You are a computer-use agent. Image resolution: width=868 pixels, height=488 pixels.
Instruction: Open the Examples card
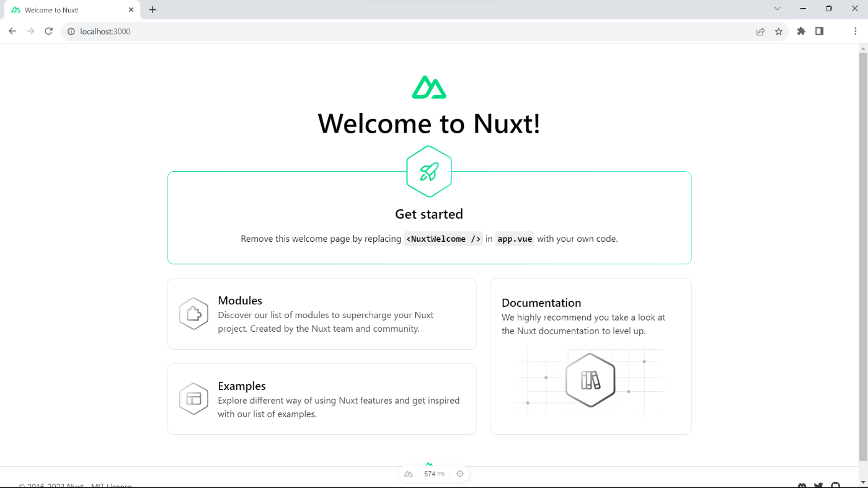coord(322,399)
